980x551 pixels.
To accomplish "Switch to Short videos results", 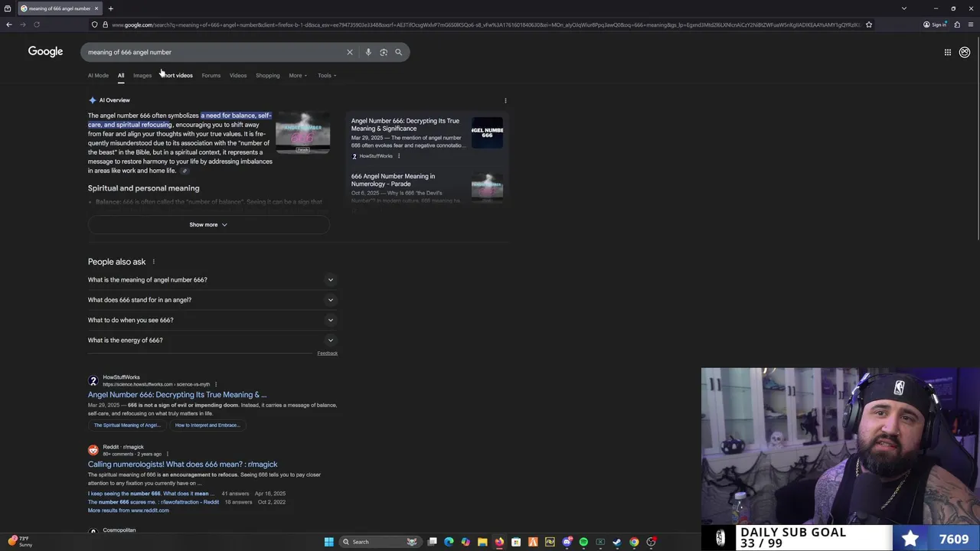I will tap(177, 76).
